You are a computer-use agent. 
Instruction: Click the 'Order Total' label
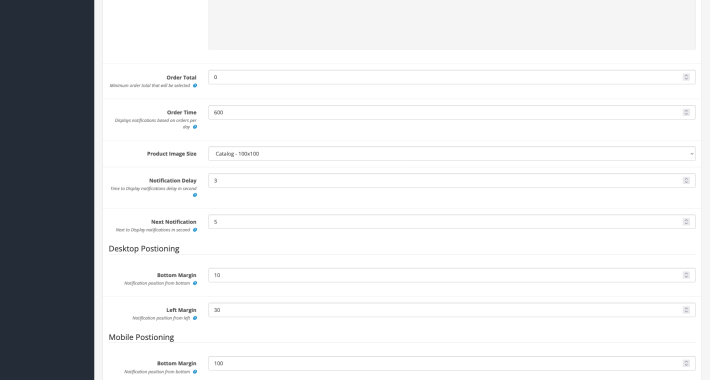[182, 77]
